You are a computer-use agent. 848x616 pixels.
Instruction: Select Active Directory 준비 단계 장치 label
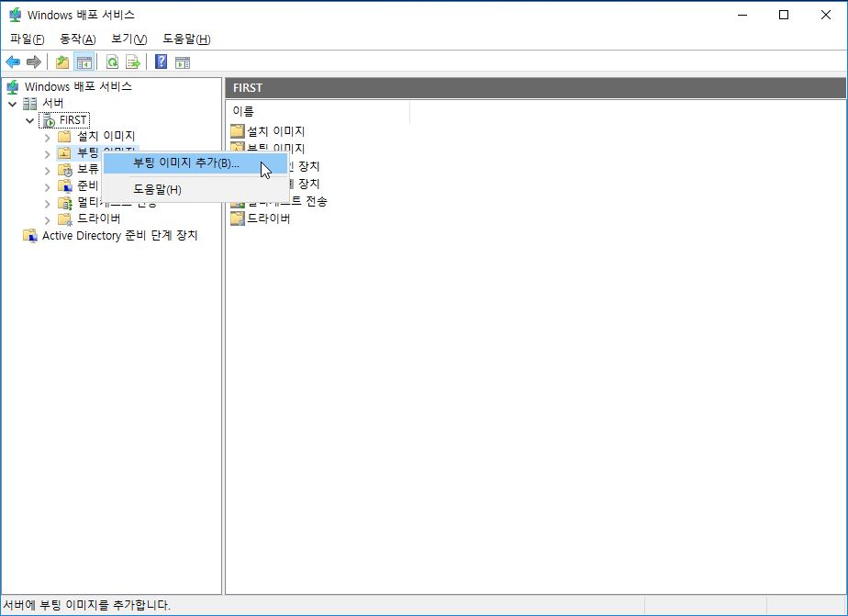tap(120, 235)
